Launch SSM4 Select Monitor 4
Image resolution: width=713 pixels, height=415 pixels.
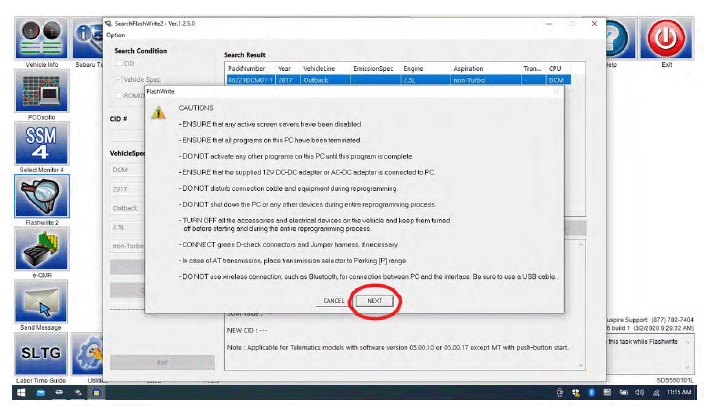coord(41,144)
